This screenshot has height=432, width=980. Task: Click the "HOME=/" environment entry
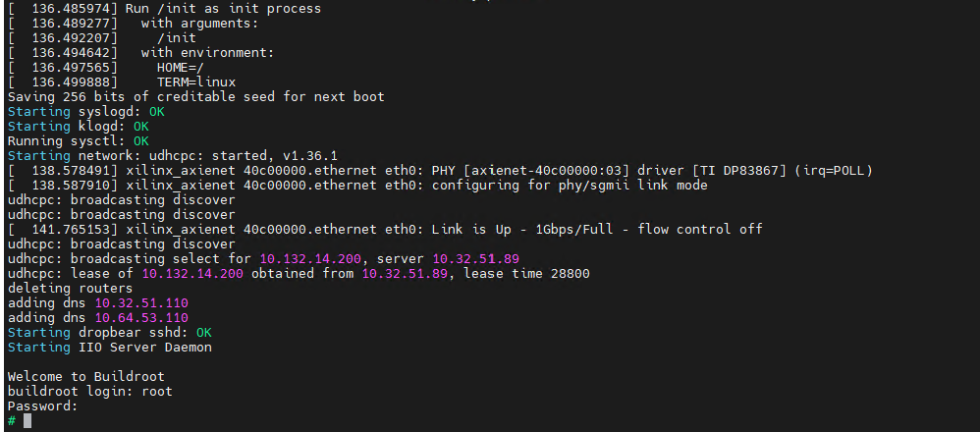180,68
